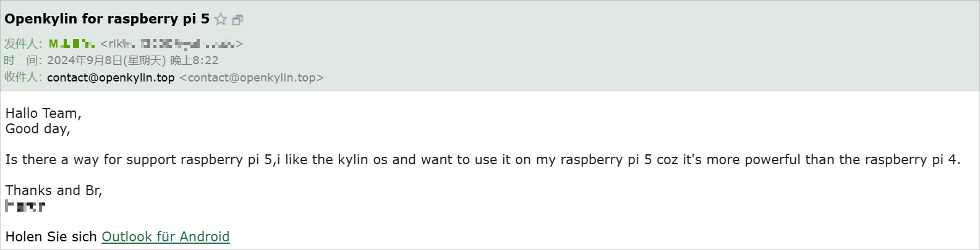Click the email subject 'Openkylin for raspberry pi 5'

(x=107, y=19)
